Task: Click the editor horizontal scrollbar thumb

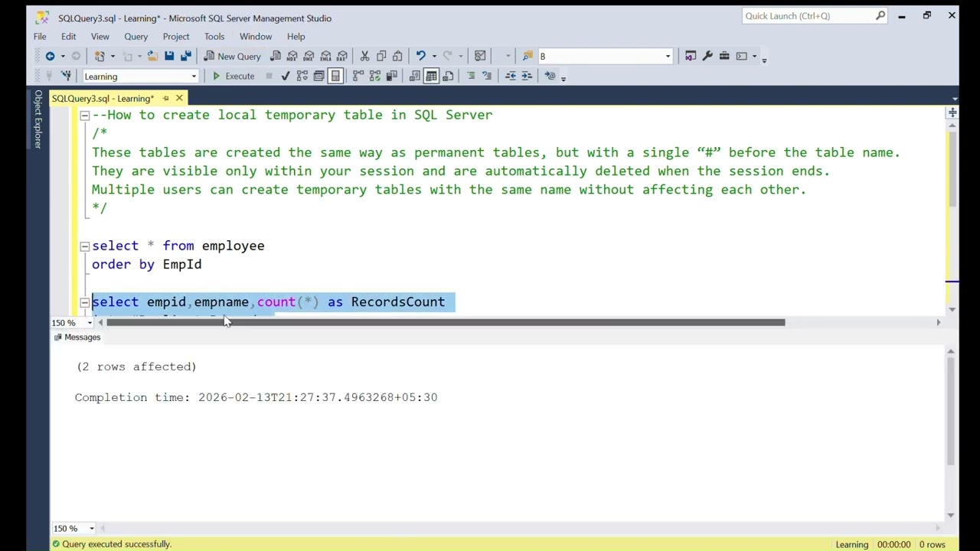Action: [x=446, y=323]
